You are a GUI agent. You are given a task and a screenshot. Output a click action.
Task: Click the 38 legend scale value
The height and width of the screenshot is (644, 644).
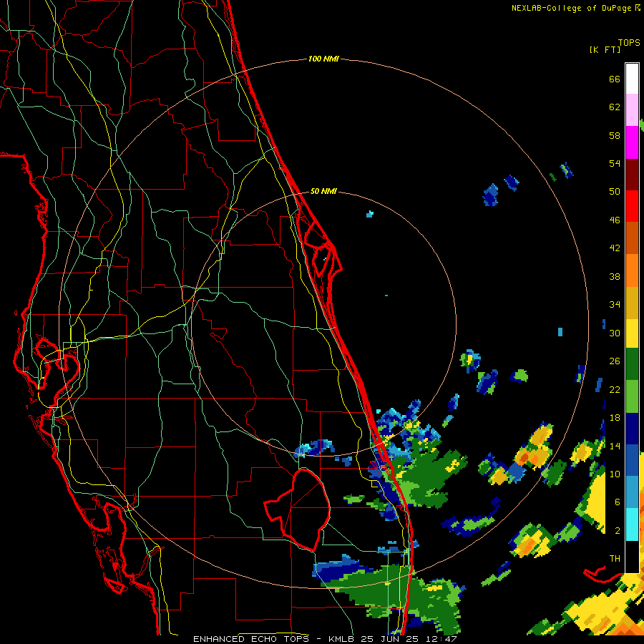click(615, 276)
